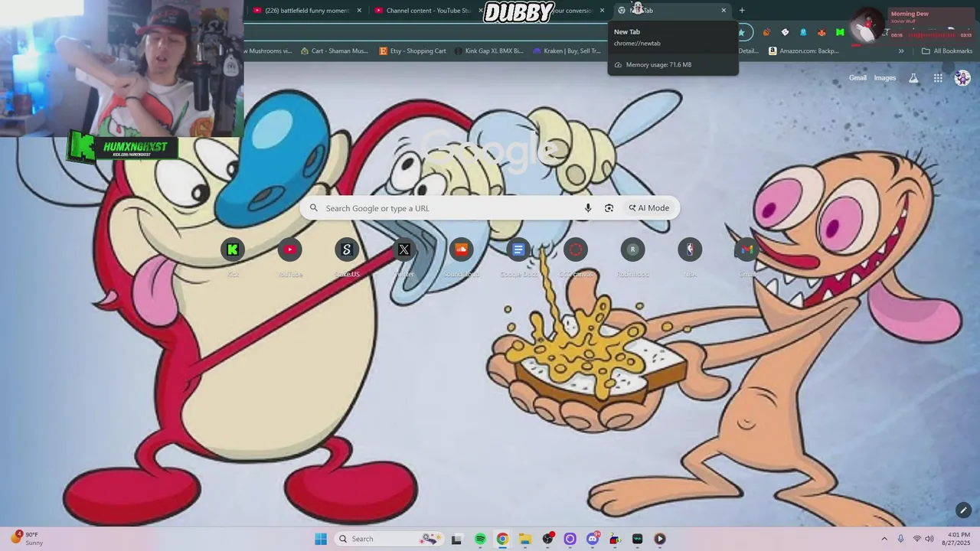Open the All Bookmarks folder

(x=947, y=51)
